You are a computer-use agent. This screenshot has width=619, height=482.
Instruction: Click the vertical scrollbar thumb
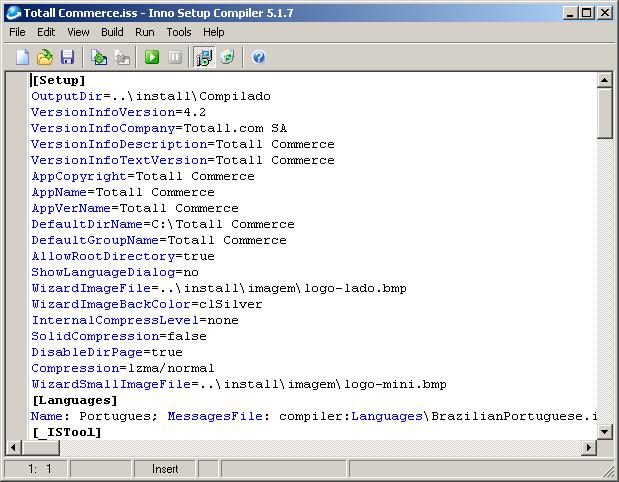(x=604, y=114)
